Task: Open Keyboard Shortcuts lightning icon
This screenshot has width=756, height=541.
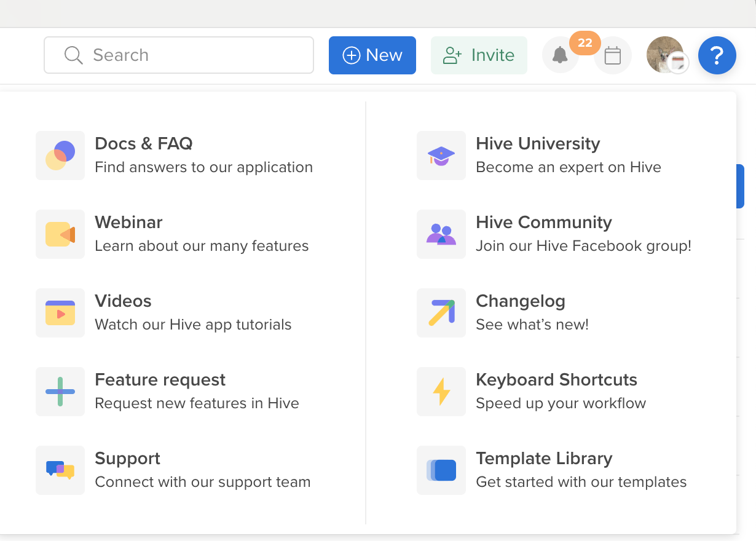Action: (441, 392)
